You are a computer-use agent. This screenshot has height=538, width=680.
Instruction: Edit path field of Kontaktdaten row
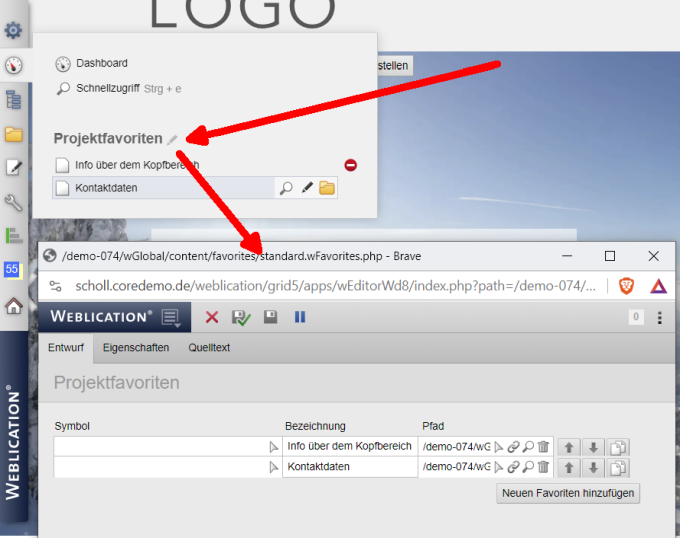[x=456, y=467]
